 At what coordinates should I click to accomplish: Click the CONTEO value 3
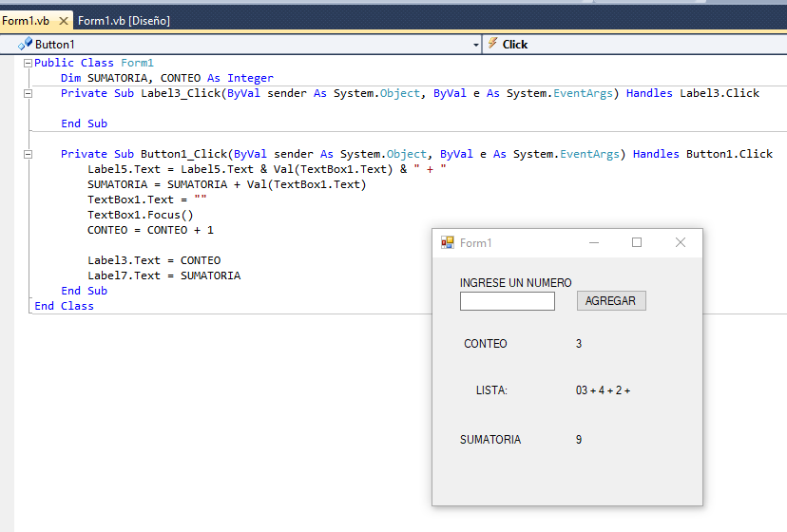[579, 343]
